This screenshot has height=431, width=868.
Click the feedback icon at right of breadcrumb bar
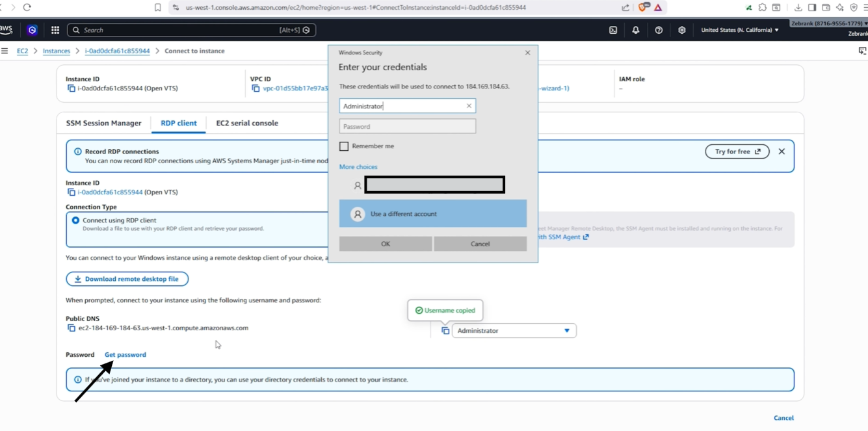pos(862,51)
